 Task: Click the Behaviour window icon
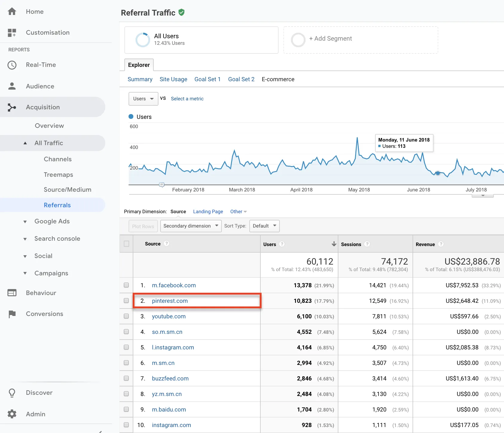12,293
